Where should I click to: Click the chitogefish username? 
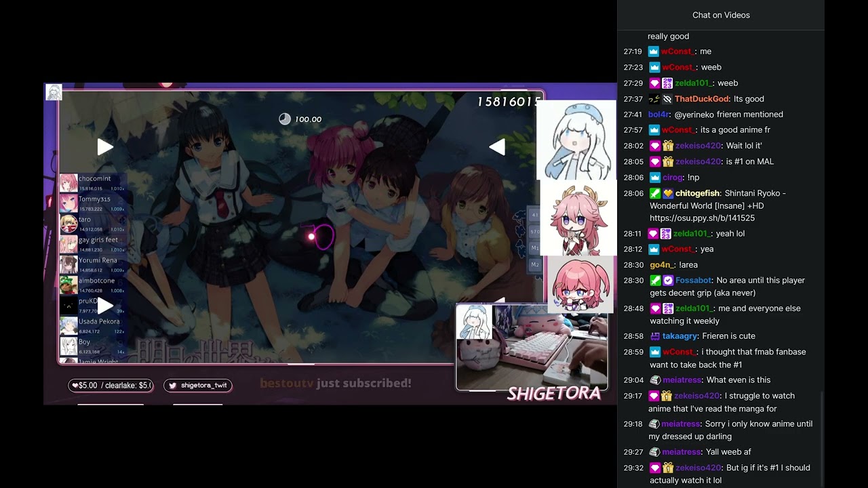point(697,193)
